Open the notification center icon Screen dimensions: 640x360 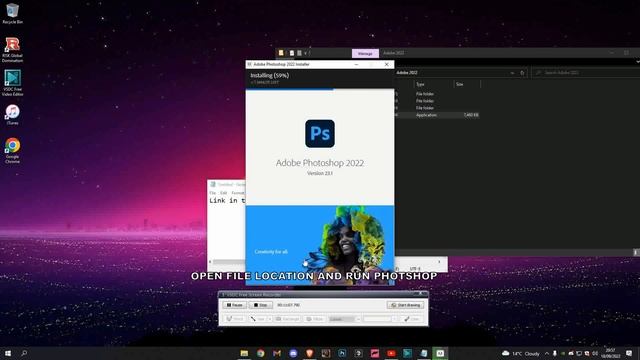[629, 353]
